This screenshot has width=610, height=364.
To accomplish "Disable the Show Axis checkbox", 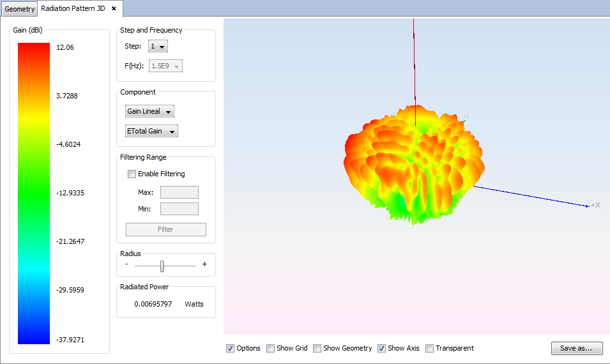I will click(382, 349).
